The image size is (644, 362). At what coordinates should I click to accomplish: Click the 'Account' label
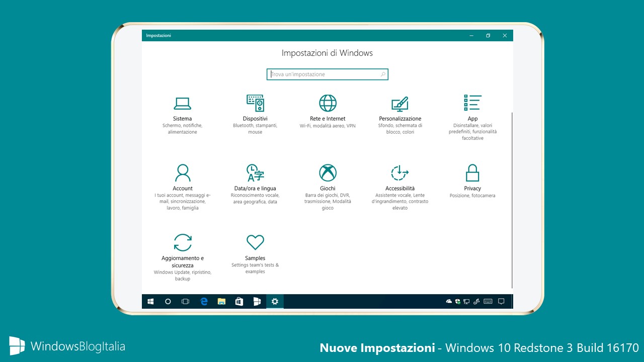tap(183, 189)
